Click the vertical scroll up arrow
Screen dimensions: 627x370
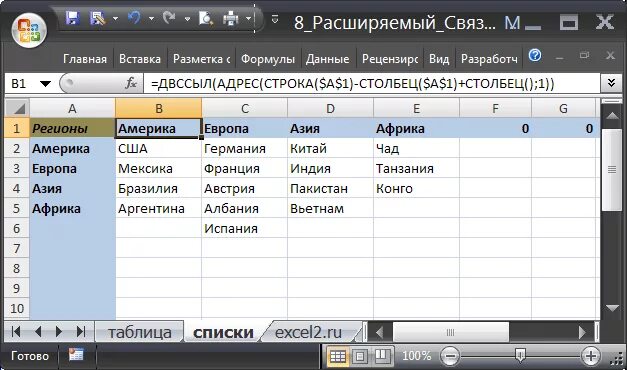pos(612,116)
